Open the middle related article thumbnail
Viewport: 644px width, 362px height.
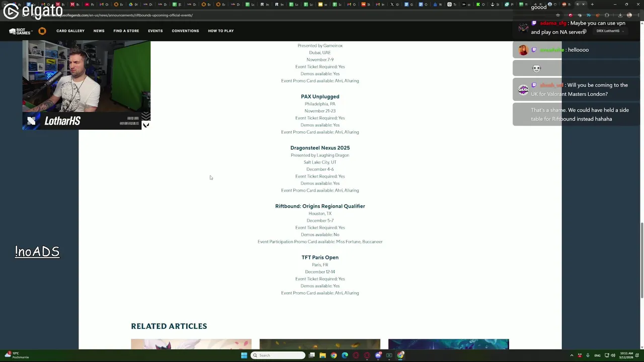tap(320, 344)
